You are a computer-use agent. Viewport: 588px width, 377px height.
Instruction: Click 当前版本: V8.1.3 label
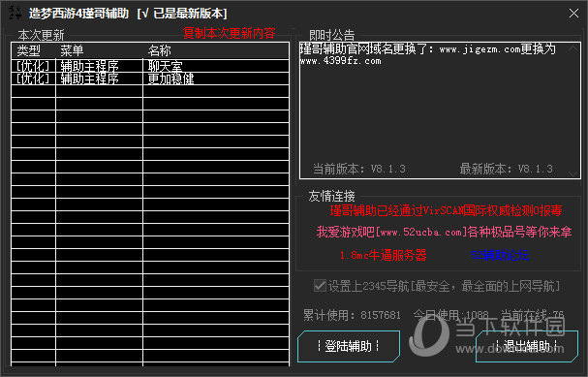coord(359,169)
